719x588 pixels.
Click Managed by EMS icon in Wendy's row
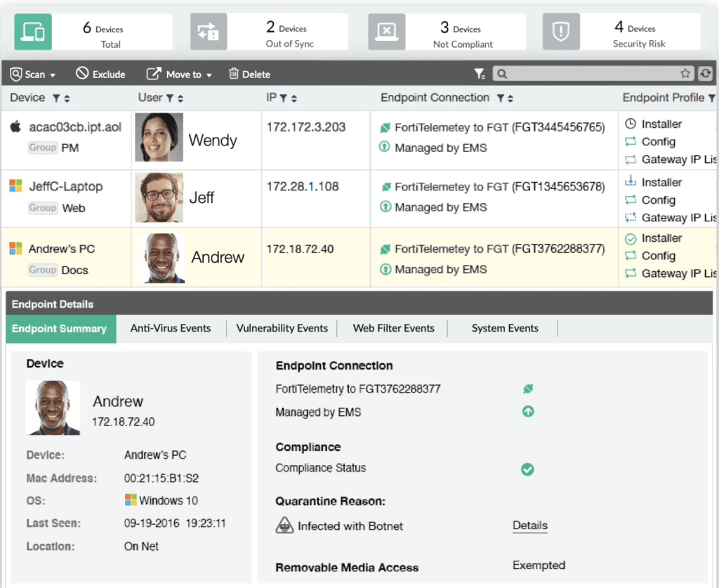[385, 147]
